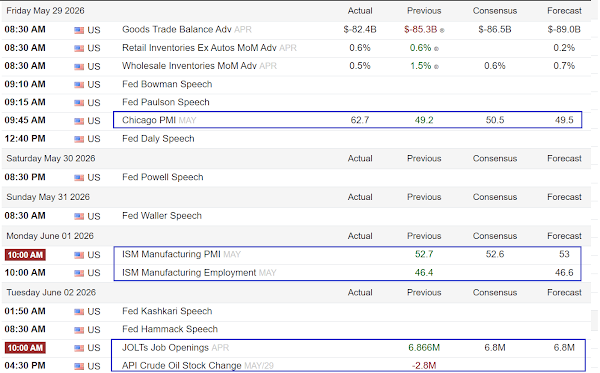This screenshot has height=373, width=600.
Task: Click revision marker next to $-85.3B previous value
Action: [442, 31]
